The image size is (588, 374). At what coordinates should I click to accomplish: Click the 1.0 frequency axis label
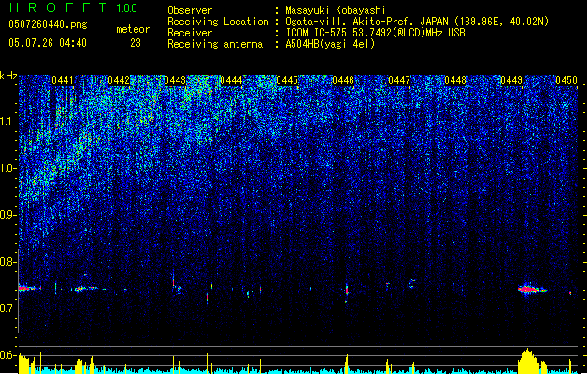tap(8, 168)
